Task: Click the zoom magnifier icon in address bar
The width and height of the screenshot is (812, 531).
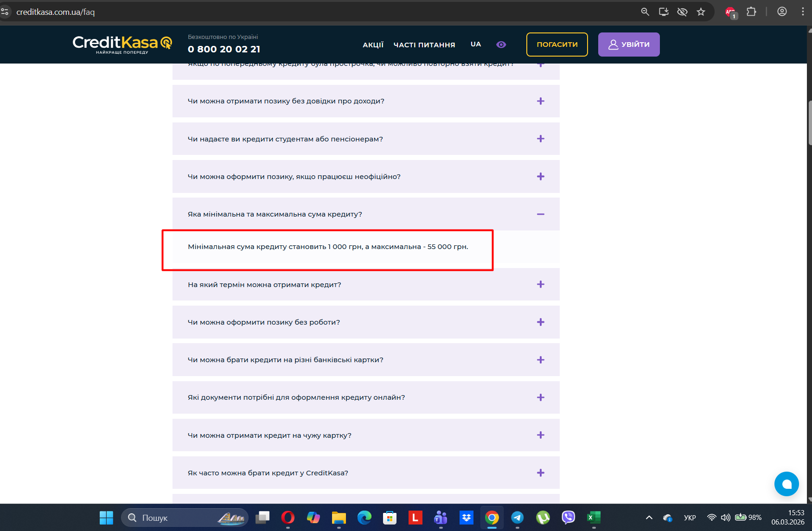Action: click(x=645, y=12)
